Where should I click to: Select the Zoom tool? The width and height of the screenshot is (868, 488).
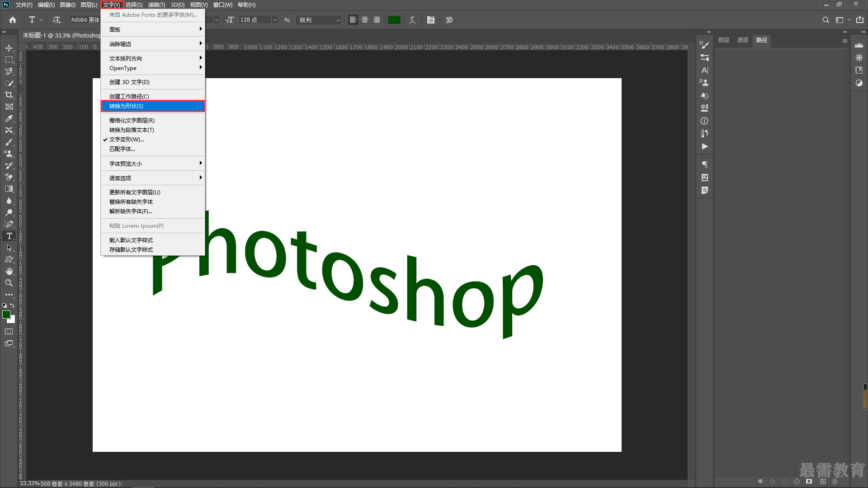tap(9, 283)
